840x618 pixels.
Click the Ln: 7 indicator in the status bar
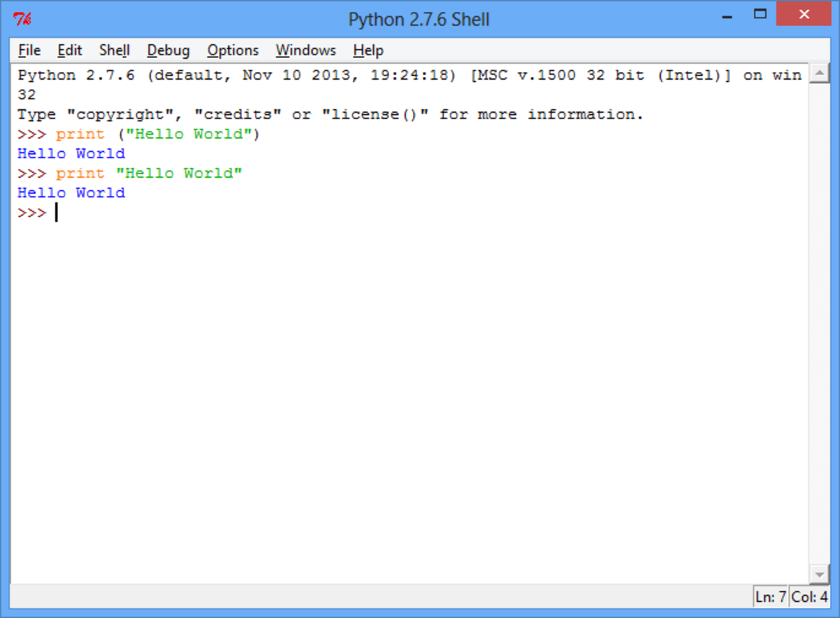pos(770,596)
